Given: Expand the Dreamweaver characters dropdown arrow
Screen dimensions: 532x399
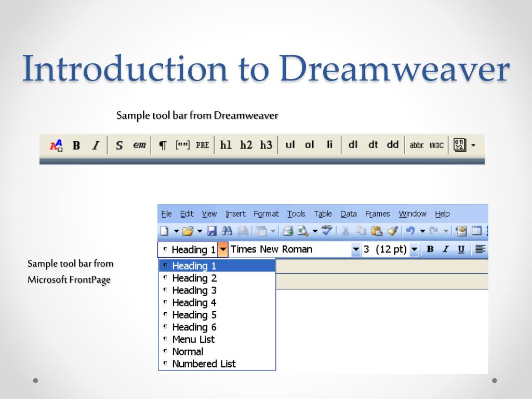Looking at the screenshot, I should 473,145.
